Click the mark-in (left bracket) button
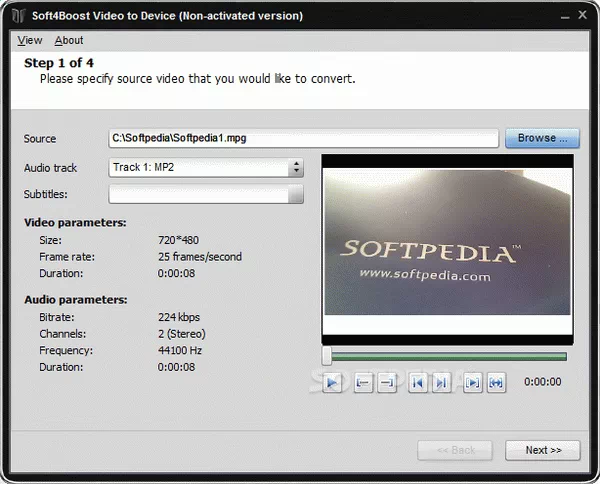600x484 pixels. (362, 382)
